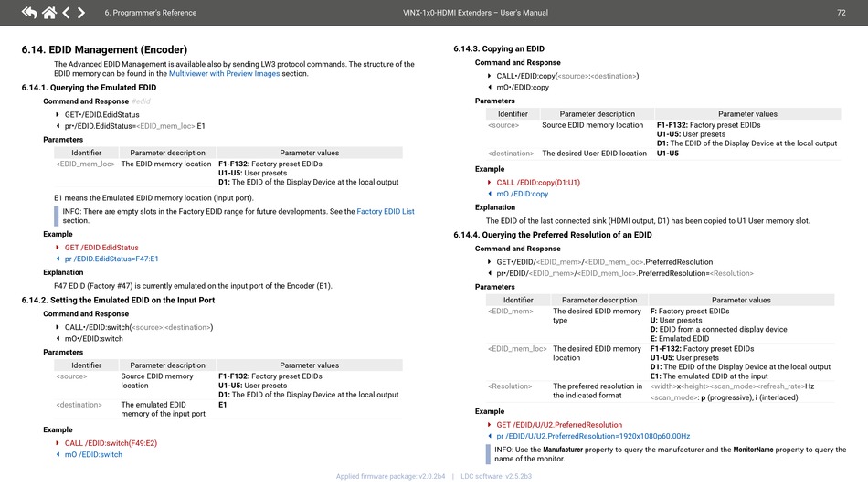Select heading 6.14.1. Querying the Emulated EDID
Image resolution: width=868 pixels, height=487 pixels.
(90, 88)
